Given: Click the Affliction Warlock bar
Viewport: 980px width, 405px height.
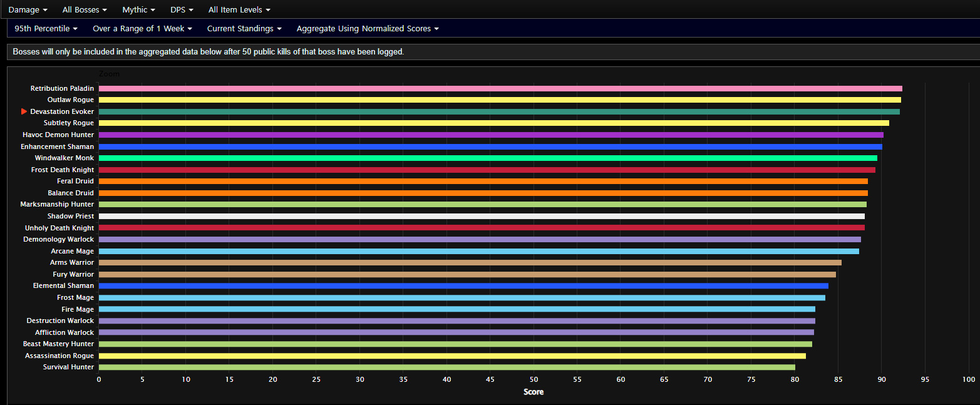Looking at the screenshot, I should tap(456, 332).
